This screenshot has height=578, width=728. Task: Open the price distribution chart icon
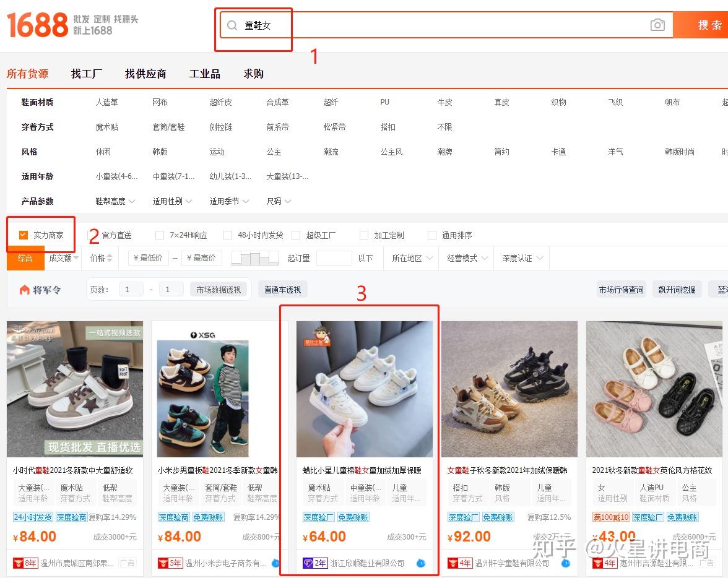point(254,258)
